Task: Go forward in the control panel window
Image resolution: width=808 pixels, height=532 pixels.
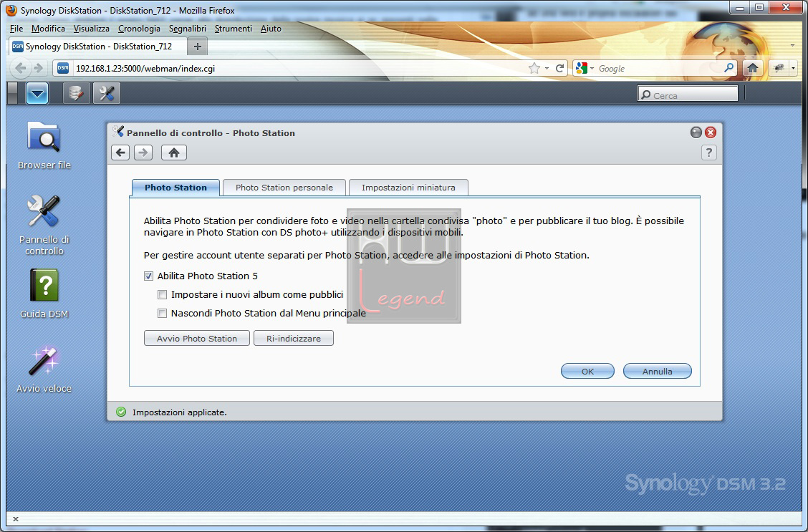Action: [143, 153]
